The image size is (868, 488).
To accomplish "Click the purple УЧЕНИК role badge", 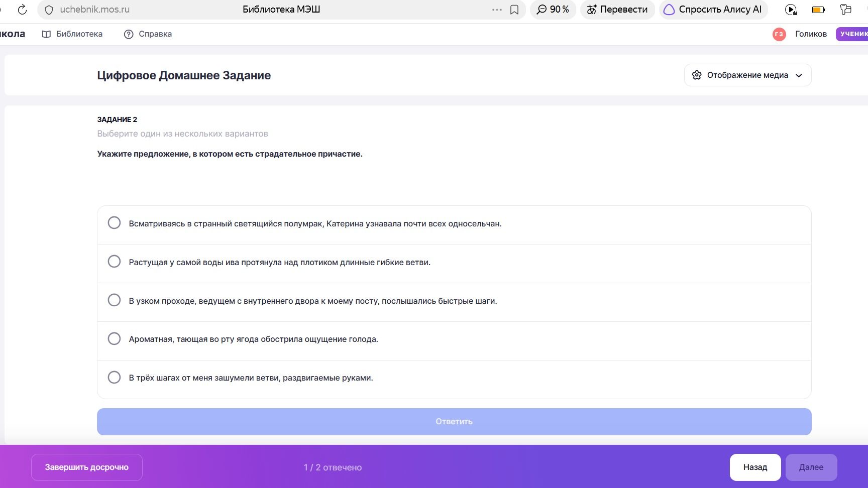I will pos(852,34).
